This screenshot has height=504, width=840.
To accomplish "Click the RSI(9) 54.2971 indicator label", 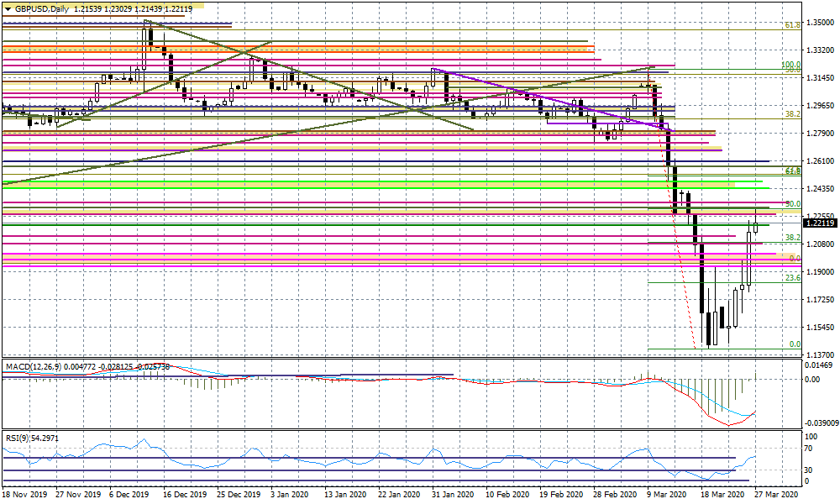I will [32, 438].
